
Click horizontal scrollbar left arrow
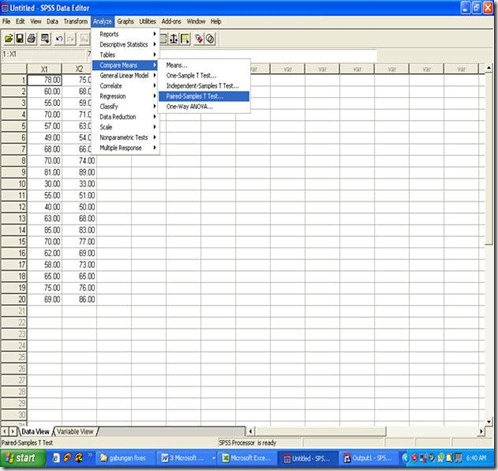click(x=250, y=431)
